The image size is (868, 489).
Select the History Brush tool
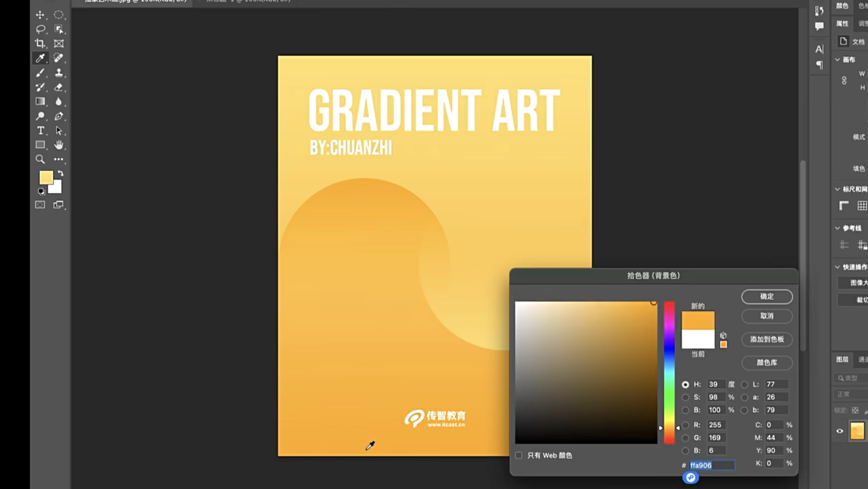point(40,87)
